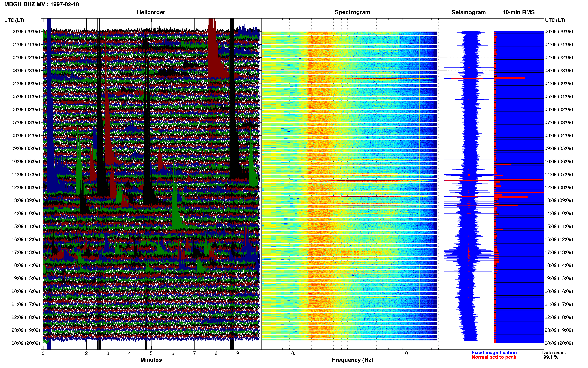Click the 'Data avail.' label
The height and width of the screenshot is (368, 588).
pos(554,352)
